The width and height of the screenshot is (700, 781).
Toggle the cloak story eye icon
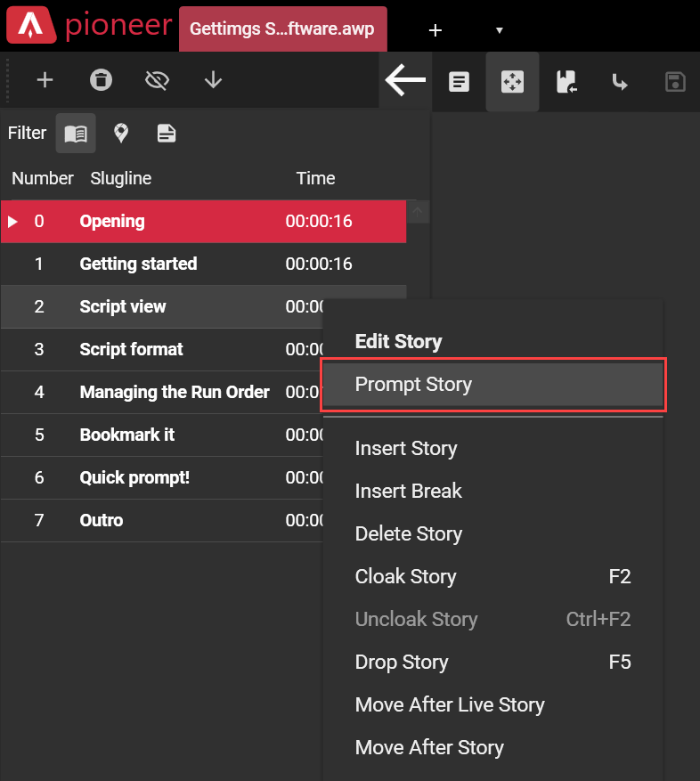(x=157, y=81)
